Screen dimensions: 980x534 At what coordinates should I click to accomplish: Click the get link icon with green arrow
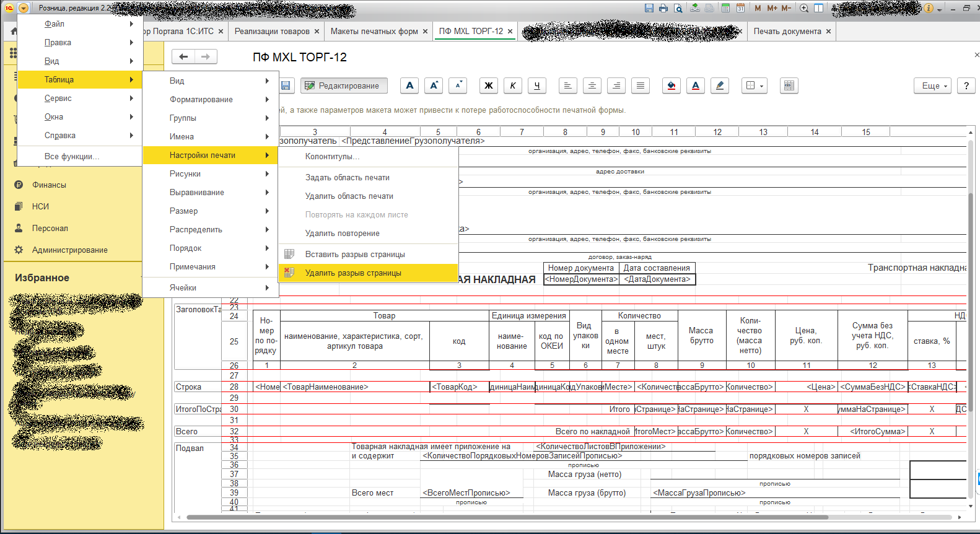coord(695,8)
